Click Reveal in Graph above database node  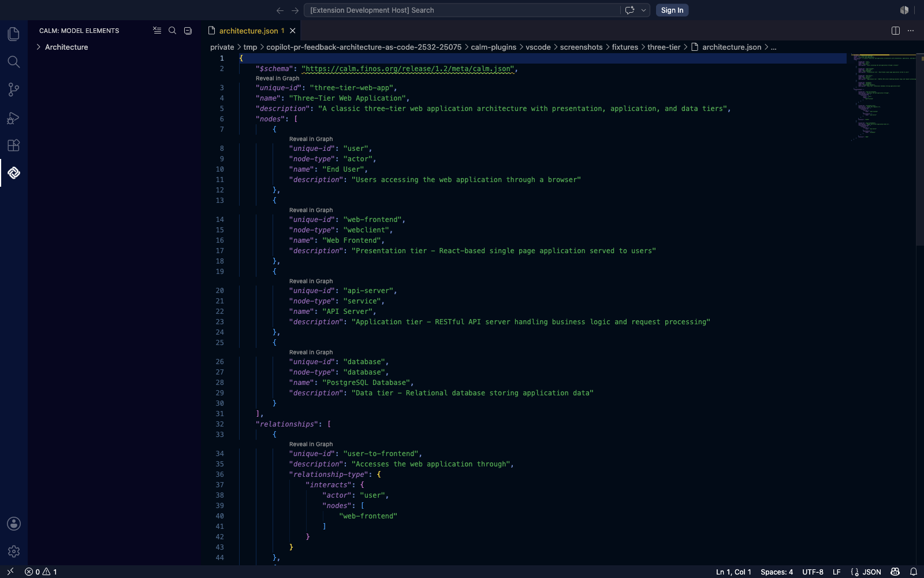point(311,353)
